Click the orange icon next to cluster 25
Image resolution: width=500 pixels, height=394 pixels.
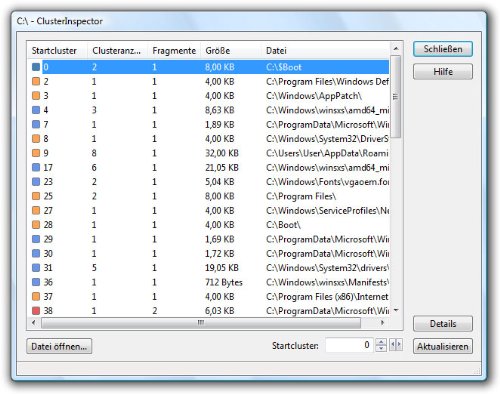click(36, 196)
